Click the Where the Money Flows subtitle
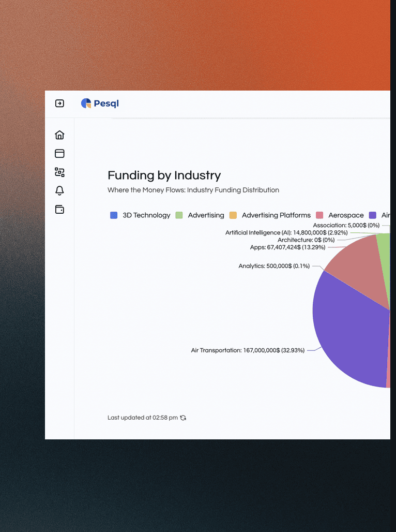The image size is (396, 532). click(193, 190)
